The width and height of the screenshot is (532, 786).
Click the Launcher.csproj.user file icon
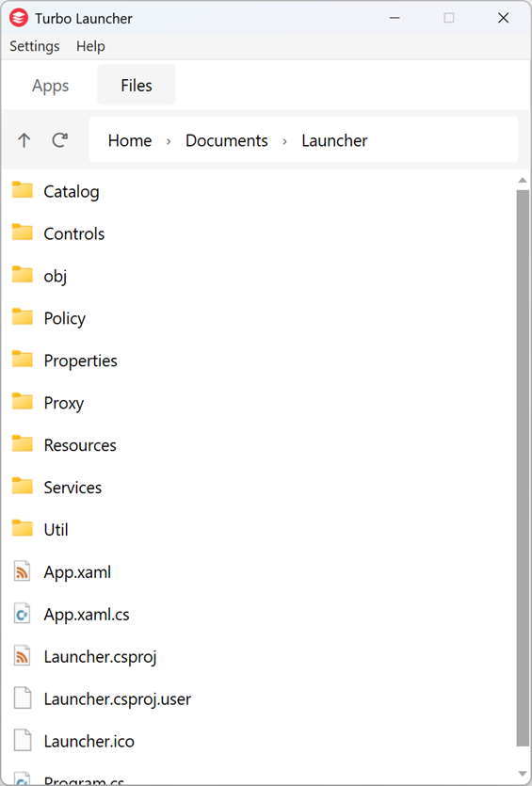(x=22, y=698)
